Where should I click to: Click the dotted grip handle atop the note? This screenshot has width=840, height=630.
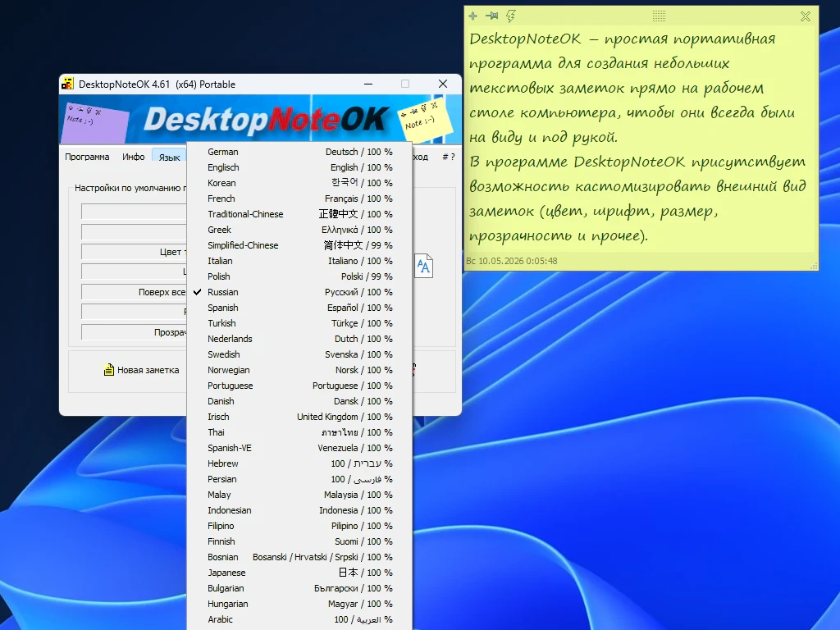click(x=659, y=16)
